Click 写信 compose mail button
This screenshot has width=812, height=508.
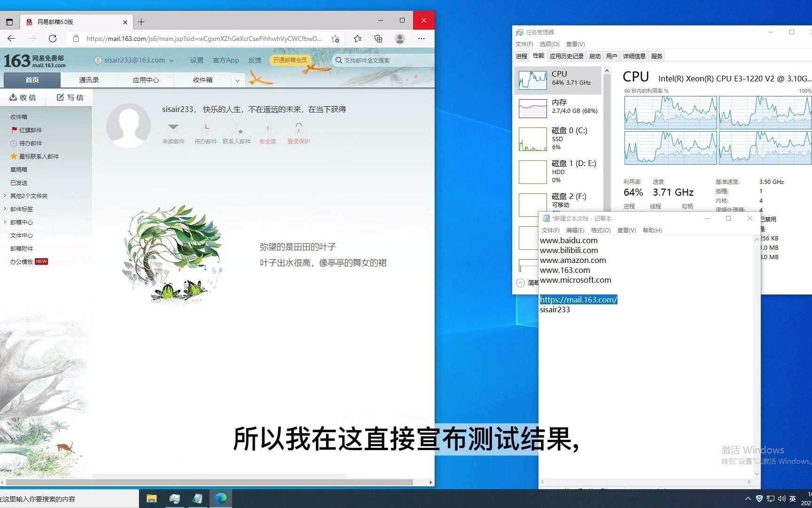(x=70, y=97)
